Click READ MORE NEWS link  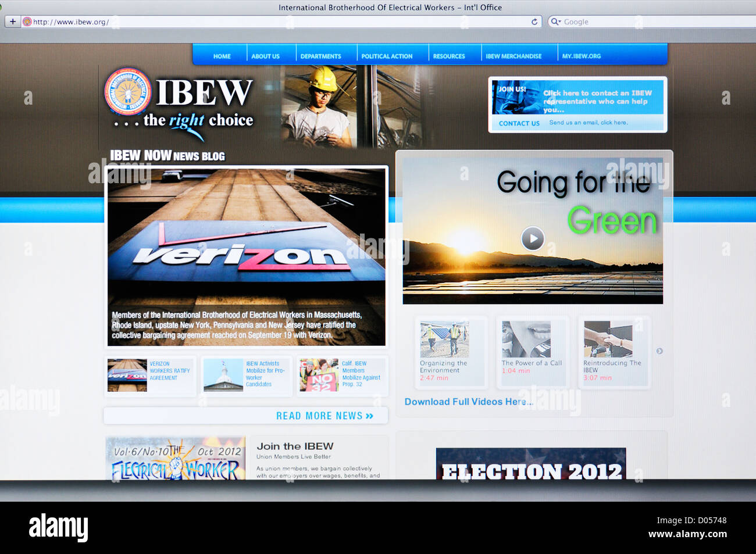coord(324,416)
